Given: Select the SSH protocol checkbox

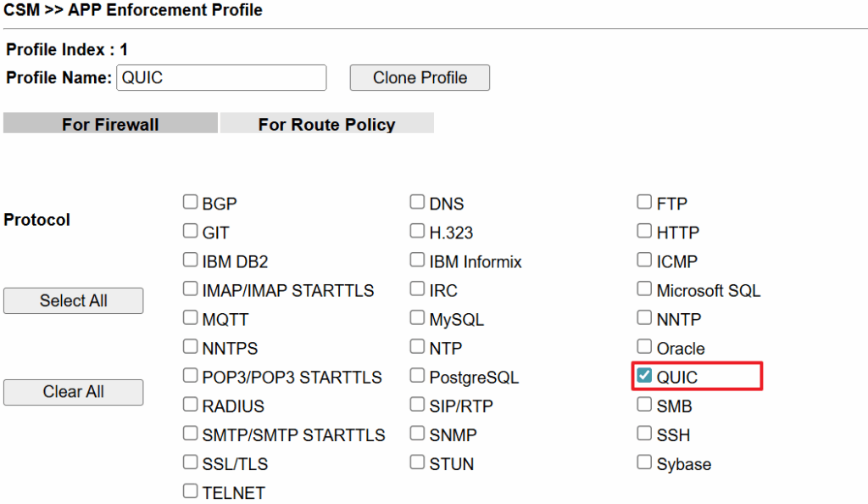Looking at the screenshot, I should 644,434.
